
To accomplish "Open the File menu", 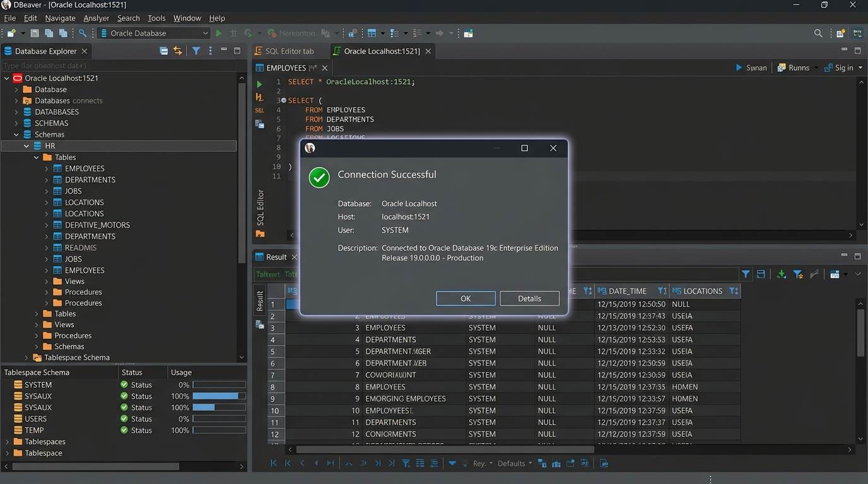I will tap(9, 18).
